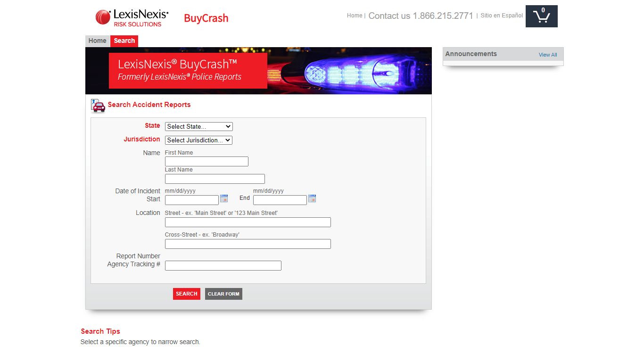The height and width of the screenshot is (362, 644).
Task: Click the car accident report icon
Action: (98, 106)
